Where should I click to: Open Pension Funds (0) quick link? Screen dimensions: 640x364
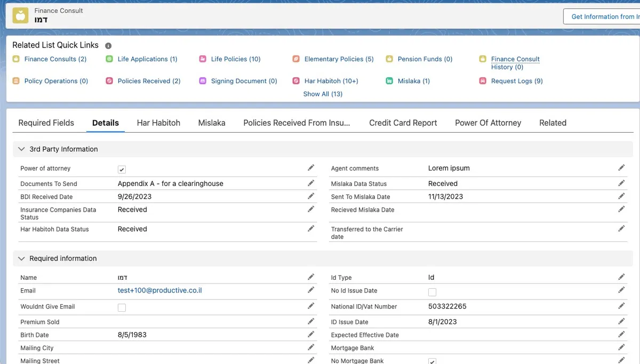(425, 59)
